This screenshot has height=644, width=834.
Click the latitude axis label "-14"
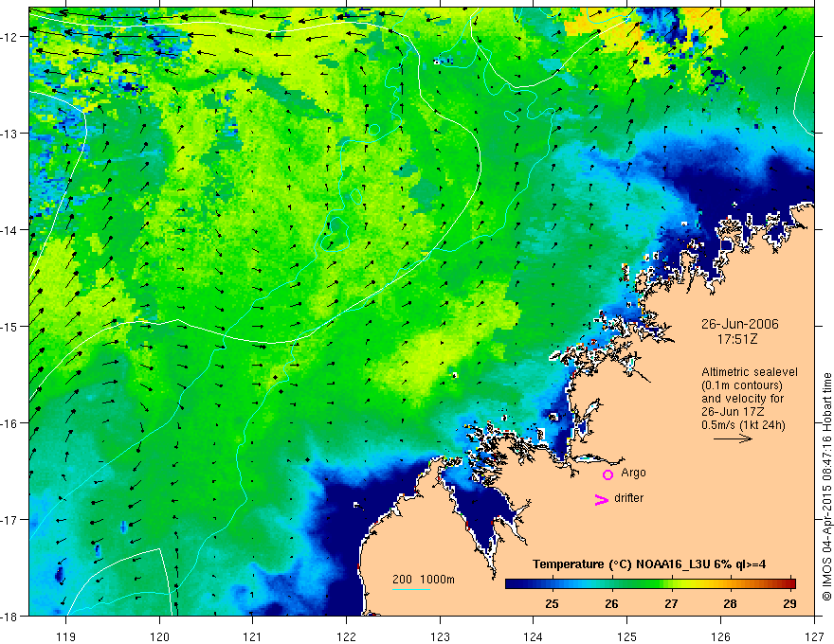pos(9,230)
